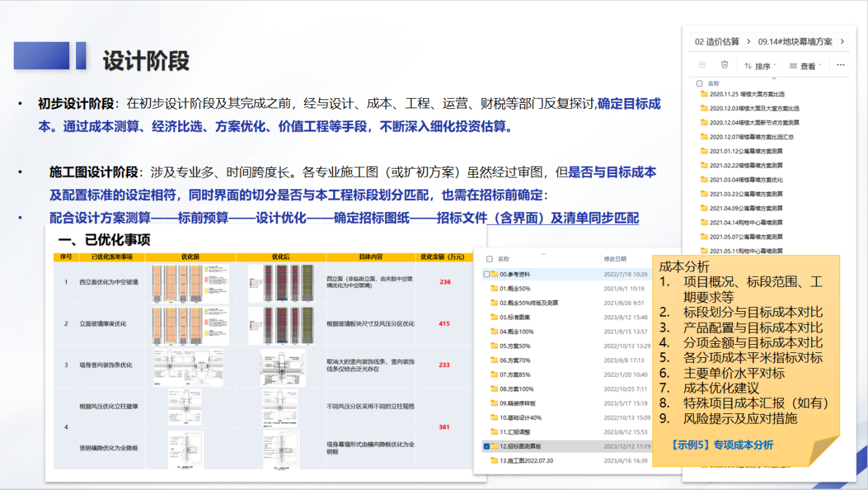Click the note item 风险提示及应对措施
The height and width of the screenshot is (490, 868).
[x=741, y=418]
